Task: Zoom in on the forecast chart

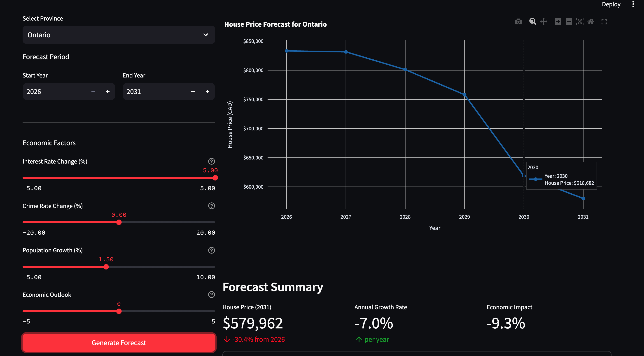Action: click(x=558, y=21)
